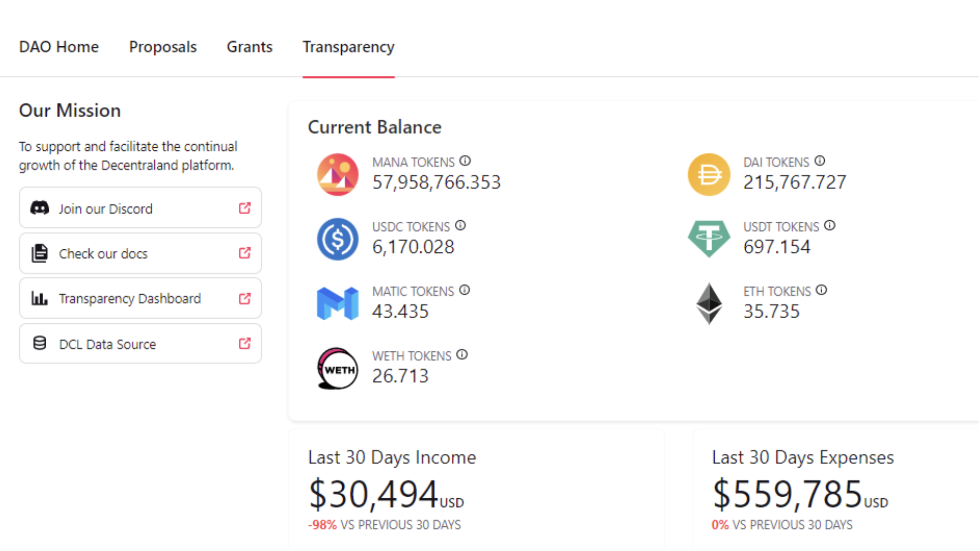Click the USDC token logo
980x551 pixels.
tap(338, 239)
